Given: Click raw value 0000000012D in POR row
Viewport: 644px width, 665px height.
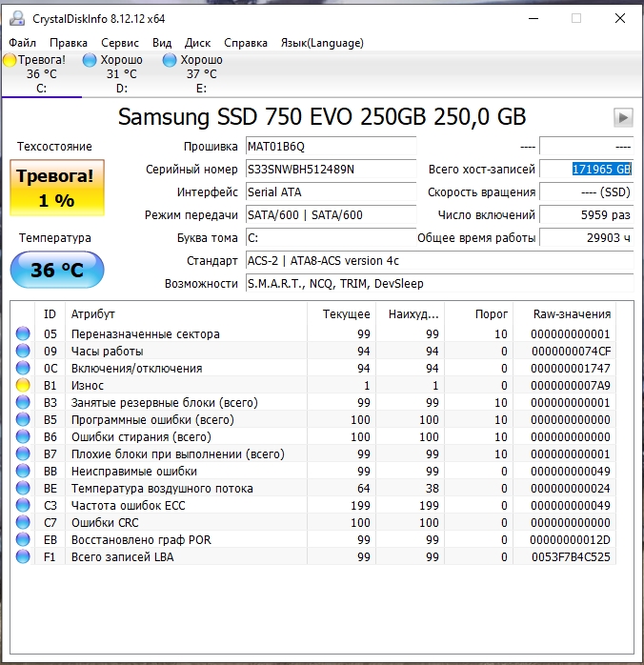Looking at the screenshot, I should click(x=570, y=540).
